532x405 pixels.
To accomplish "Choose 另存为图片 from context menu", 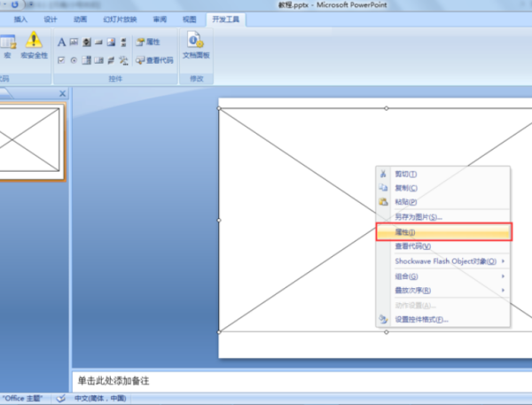I will 418,216.
